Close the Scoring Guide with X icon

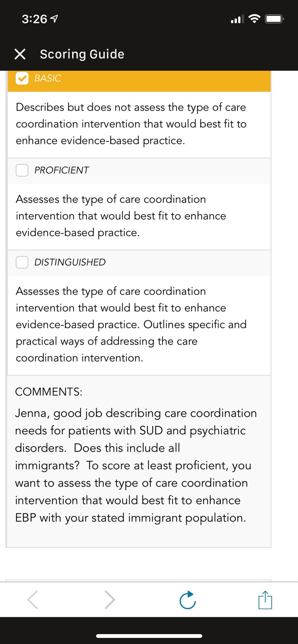[x=20, y=54]
